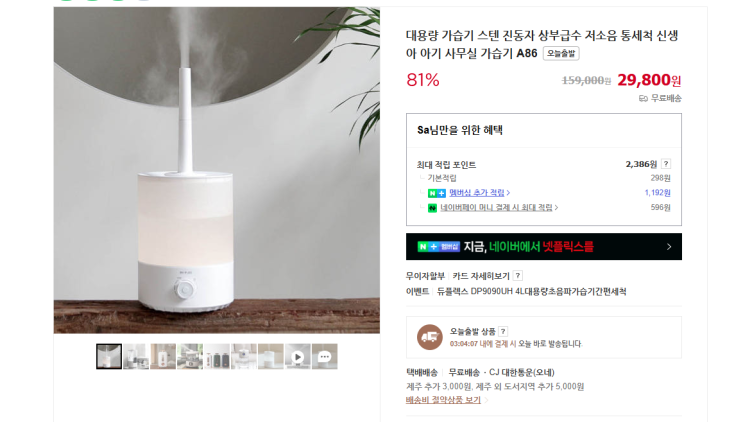Viewport: 743px width, 422px height.
Task: Open the review speech-bubble thumbnail
Action: (325, 357)
